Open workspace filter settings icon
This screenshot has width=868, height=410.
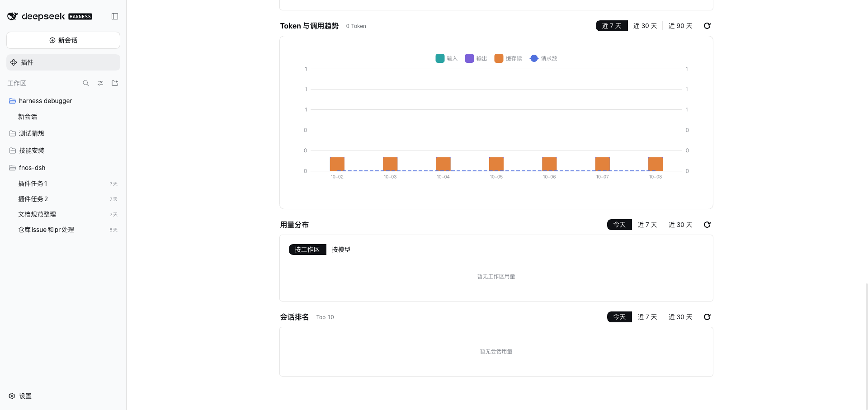pos(100,83)
